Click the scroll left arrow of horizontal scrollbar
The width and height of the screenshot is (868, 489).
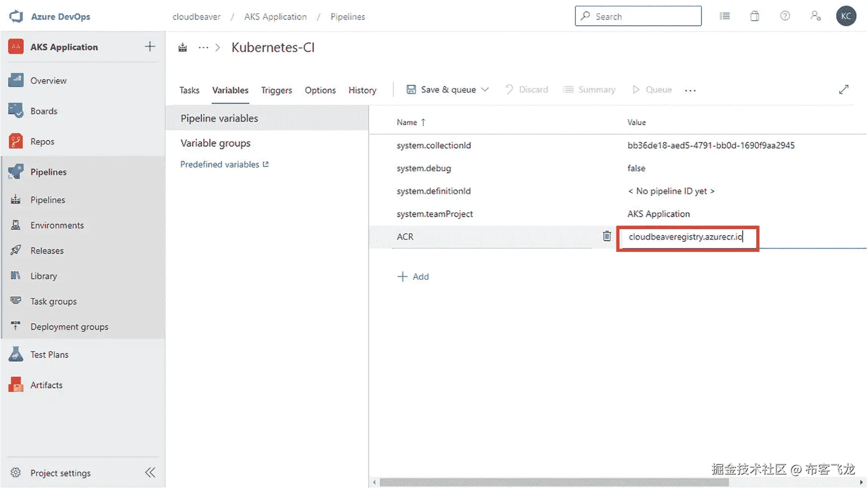[374, 482]
